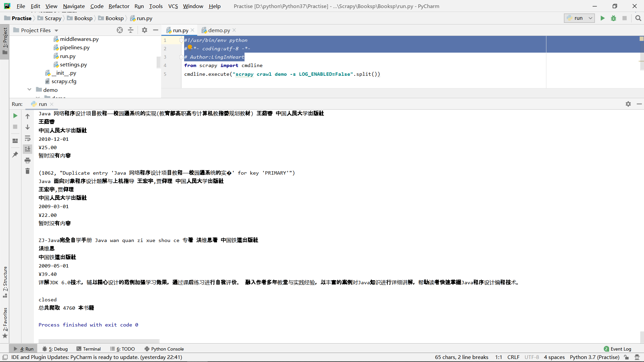Click Practise in the breadcrumb bar
Image resolution: width=644 pixels, height=362 pixels.
18,18
